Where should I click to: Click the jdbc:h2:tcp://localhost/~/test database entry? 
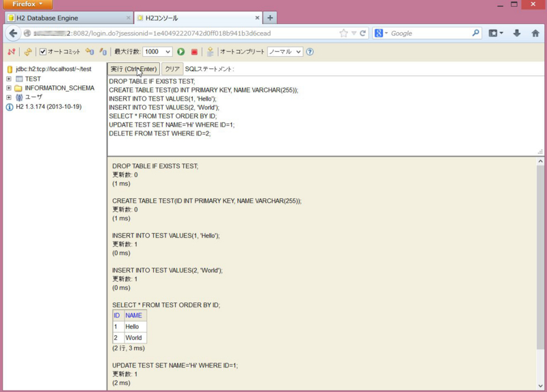[54, 69]
